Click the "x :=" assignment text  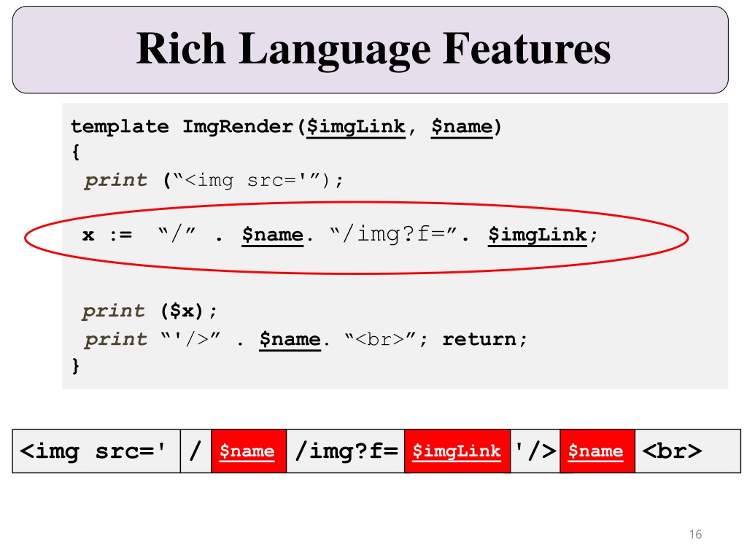click(107, 235)
